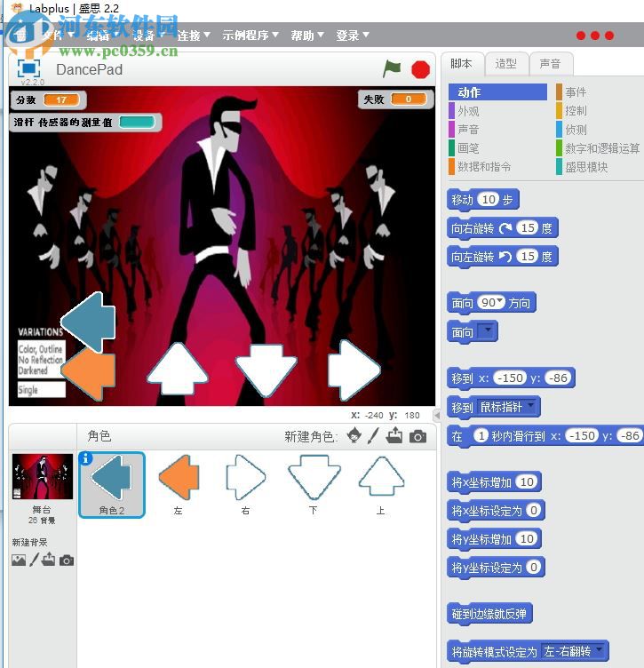Take backdrop photo with camera icon
The height and width of the screenshot is (668, 644).
[x=66, y=561]
